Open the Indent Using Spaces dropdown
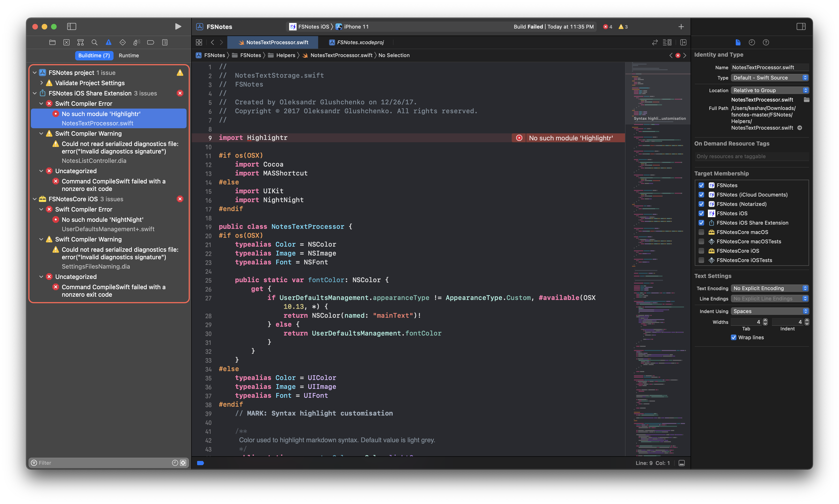Screen dimensions: 839x504 (769, 311)
